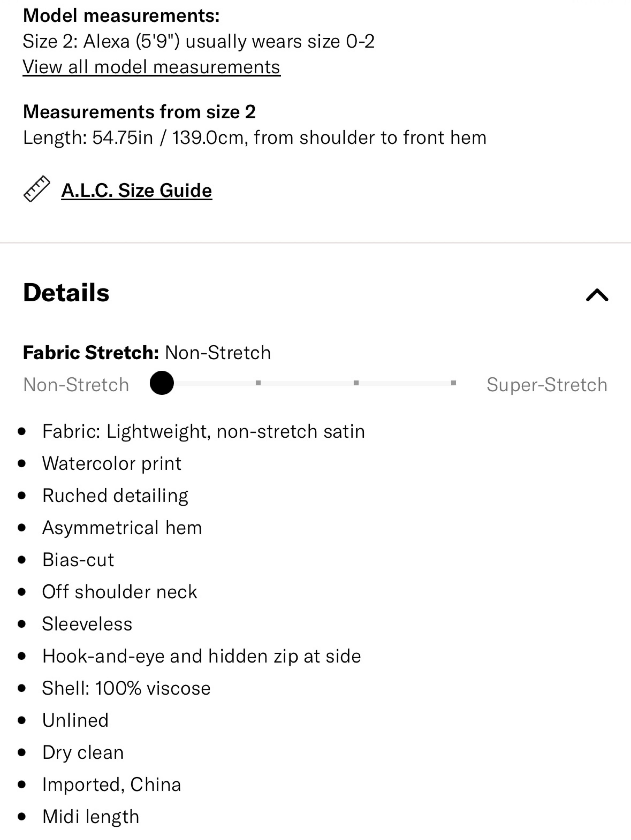Click the black fabric stretch slider knob
Viewport: 631px width, 840px height.
click(162, 383)
